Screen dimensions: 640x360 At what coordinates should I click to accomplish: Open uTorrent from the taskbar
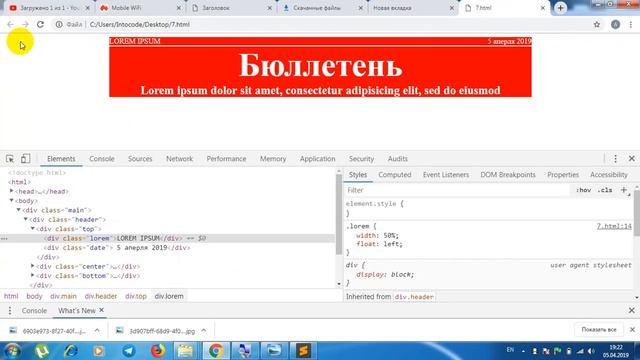(x=42, y=351)
